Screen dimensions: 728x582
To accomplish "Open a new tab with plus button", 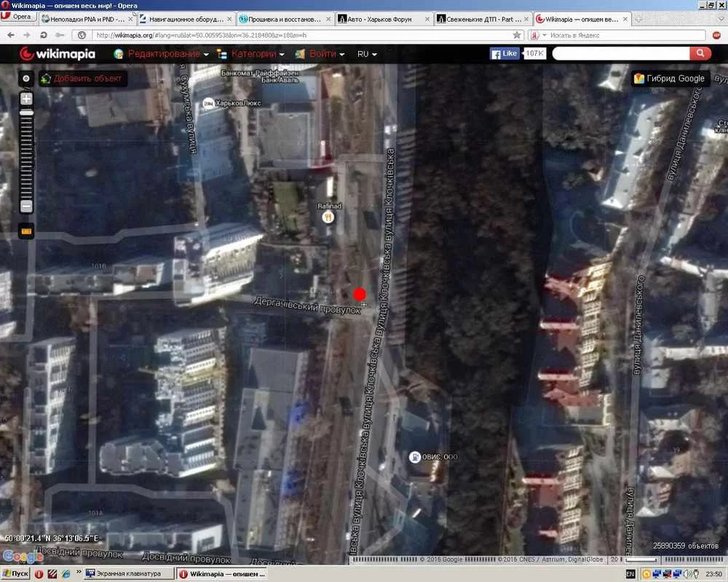I will click(x=639, y=20).
